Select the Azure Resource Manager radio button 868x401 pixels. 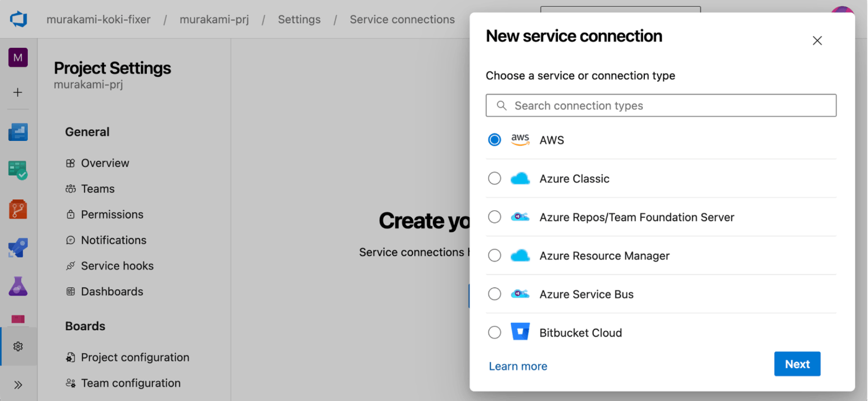pos(494,256)
